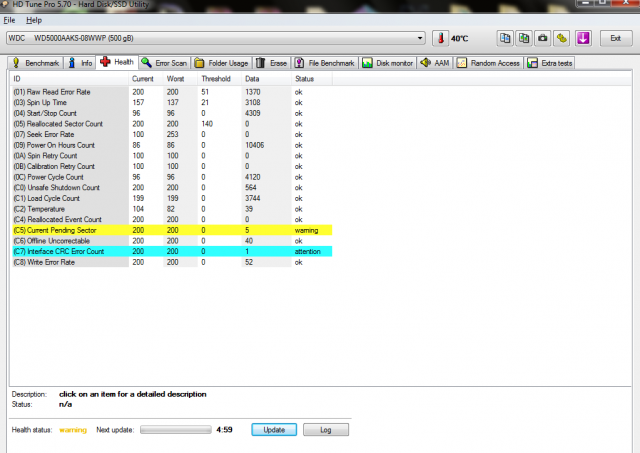640x453 pixels.
Task: Click the copy info to clipboard icon
Action: [x=507, y=38]
